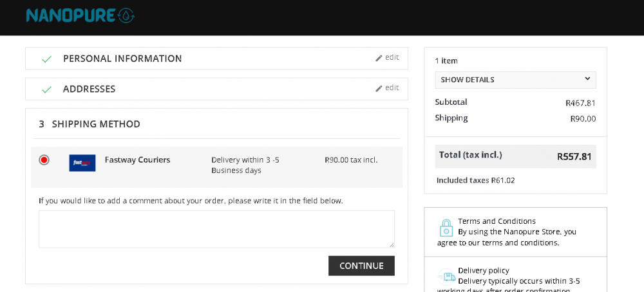
Task: Click the Delivery policy truck icon
Action: pos(446,277)
